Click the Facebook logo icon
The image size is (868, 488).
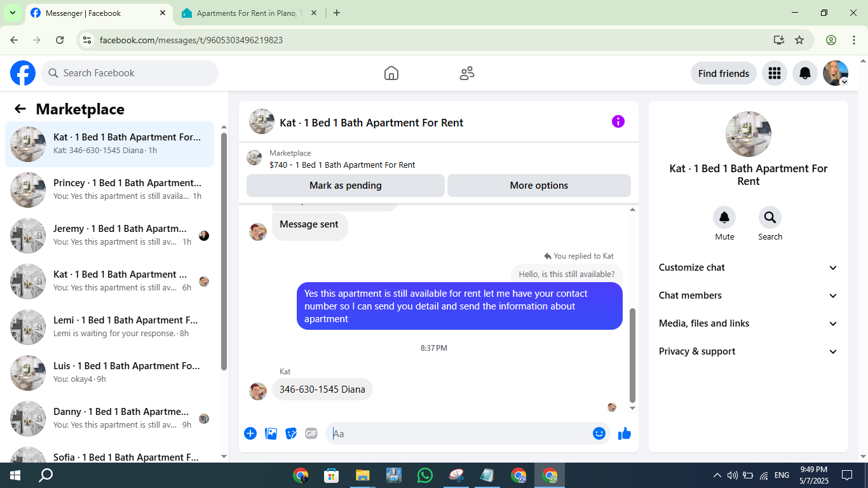pos(23,73)
